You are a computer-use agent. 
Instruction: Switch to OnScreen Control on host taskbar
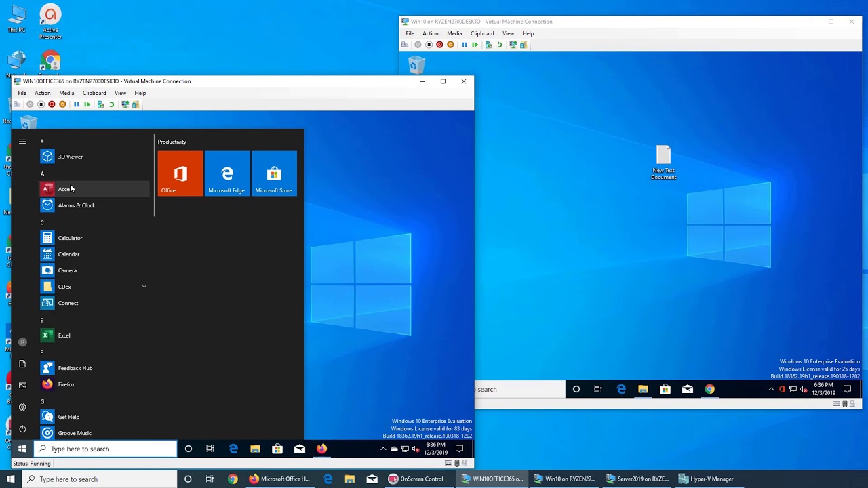tap(415, 479)
